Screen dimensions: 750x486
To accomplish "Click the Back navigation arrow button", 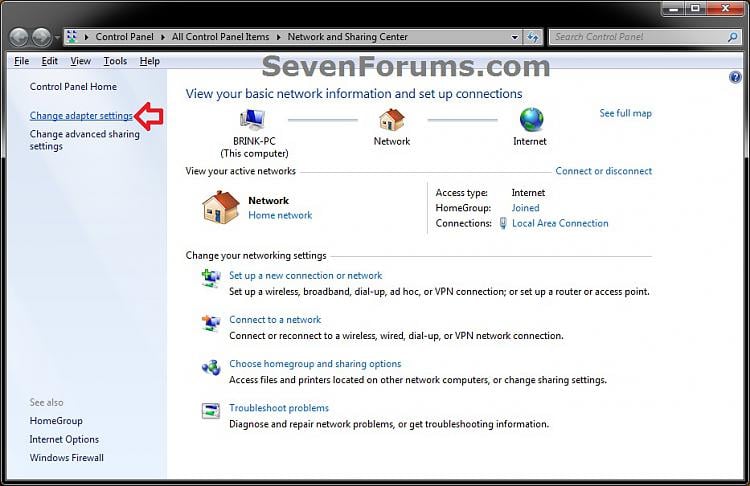I will click(19, 37).
